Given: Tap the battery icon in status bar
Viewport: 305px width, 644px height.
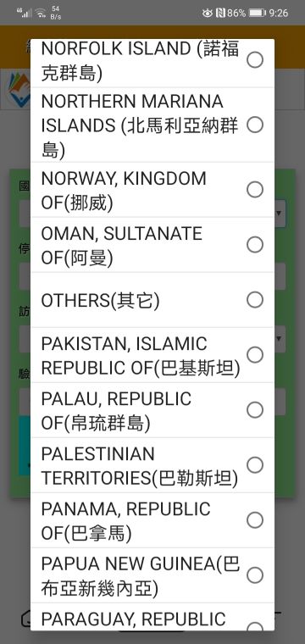Looking at the screenshot, I should point(258,14).
